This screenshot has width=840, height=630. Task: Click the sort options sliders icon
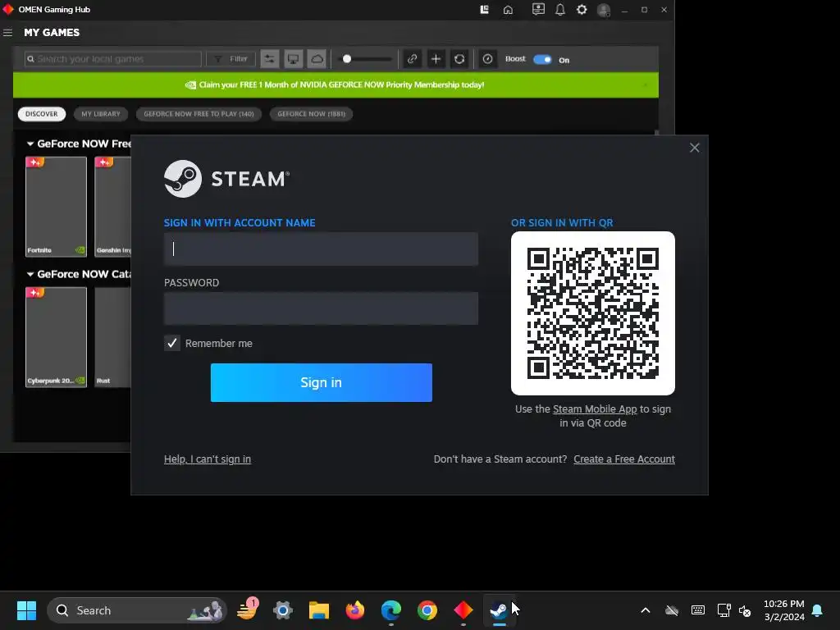269,59
